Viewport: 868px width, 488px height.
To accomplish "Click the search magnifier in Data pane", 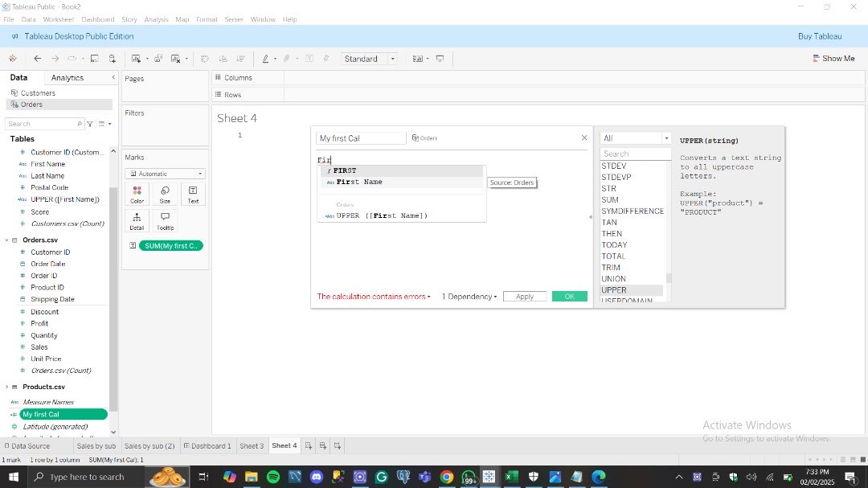I will 79,124.
